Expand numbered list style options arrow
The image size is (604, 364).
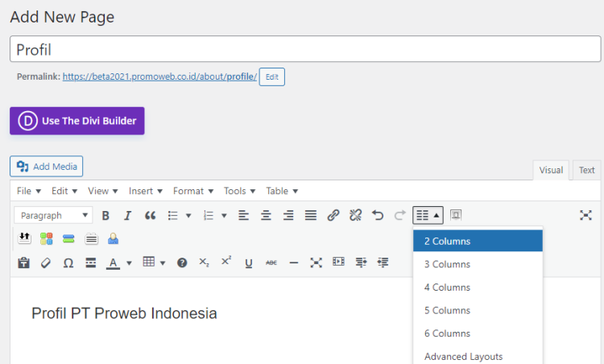coord(224,216)
